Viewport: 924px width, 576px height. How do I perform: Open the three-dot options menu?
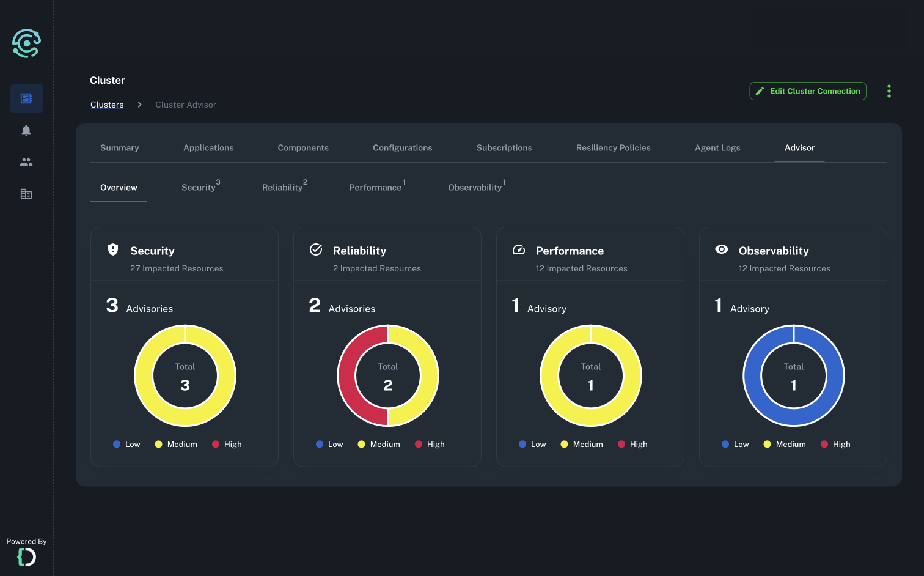coord(889,91)
